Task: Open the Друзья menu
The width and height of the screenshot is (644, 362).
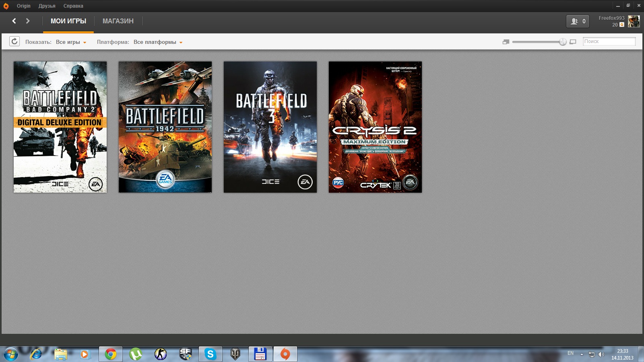Action: tap(47, 6)
